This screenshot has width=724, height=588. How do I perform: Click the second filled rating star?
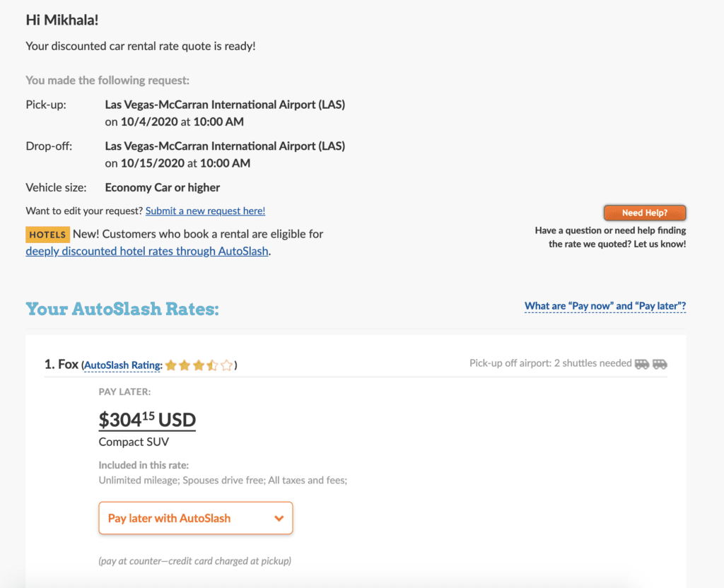(185, 365)
